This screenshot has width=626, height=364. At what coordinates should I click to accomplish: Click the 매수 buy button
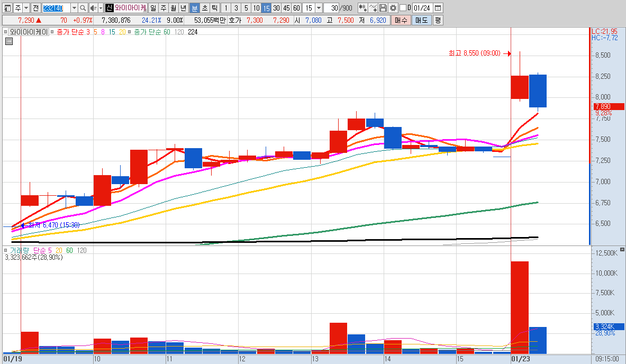tap(401, 20)
